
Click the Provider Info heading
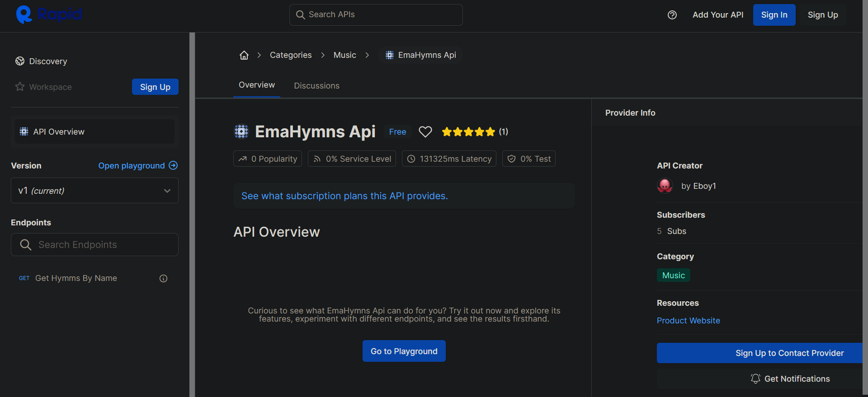point(630,113)
